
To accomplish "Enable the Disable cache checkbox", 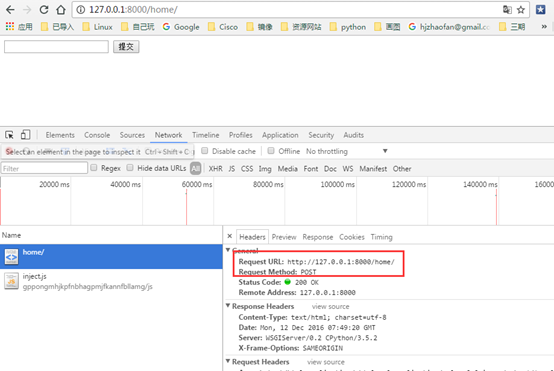I will pos(205,151).
